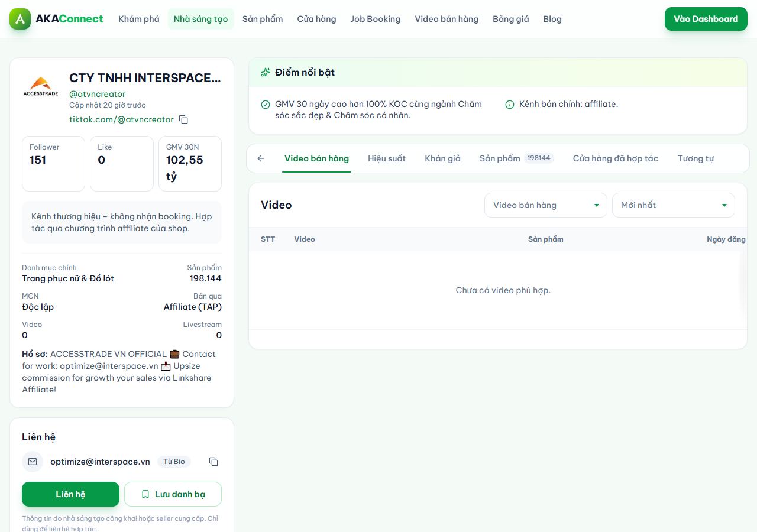Click the AKAConnect logo icon

20,19
